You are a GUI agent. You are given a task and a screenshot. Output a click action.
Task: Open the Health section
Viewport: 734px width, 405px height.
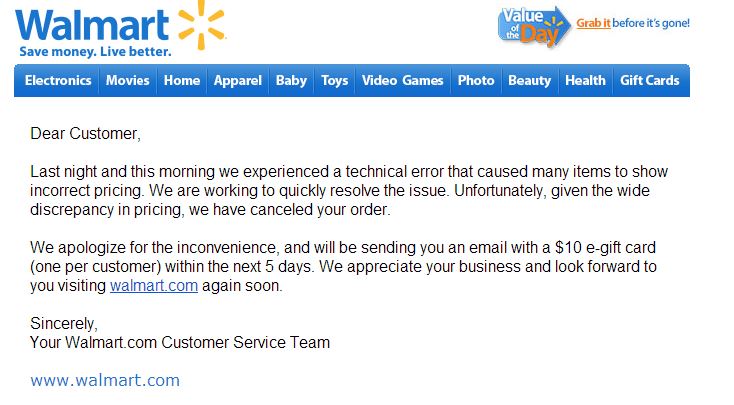click(585, 81)
